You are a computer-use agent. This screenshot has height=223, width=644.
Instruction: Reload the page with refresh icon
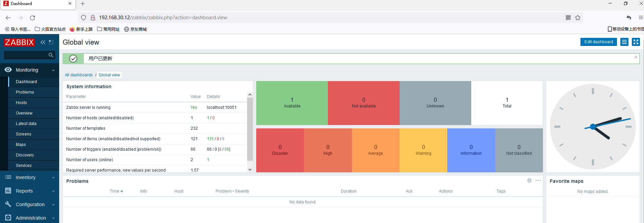[32, 18]
